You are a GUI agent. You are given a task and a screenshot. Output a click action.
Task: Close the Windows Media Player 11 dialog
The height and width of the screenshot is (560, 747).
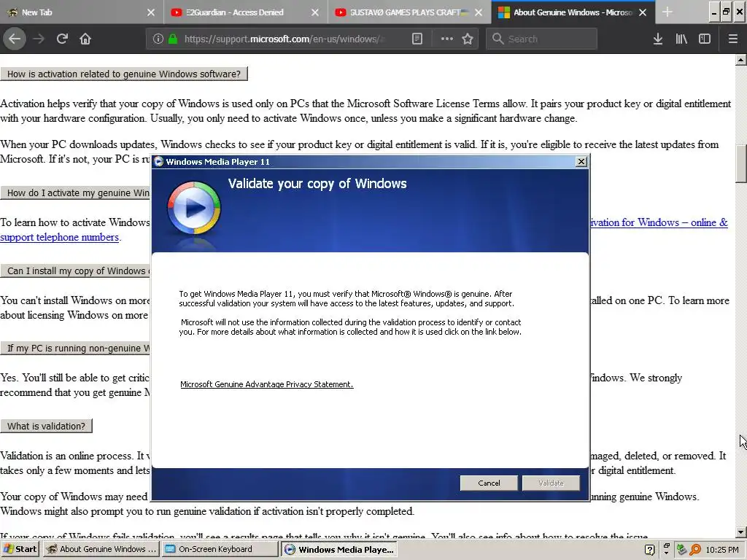[x=581, y=162]
